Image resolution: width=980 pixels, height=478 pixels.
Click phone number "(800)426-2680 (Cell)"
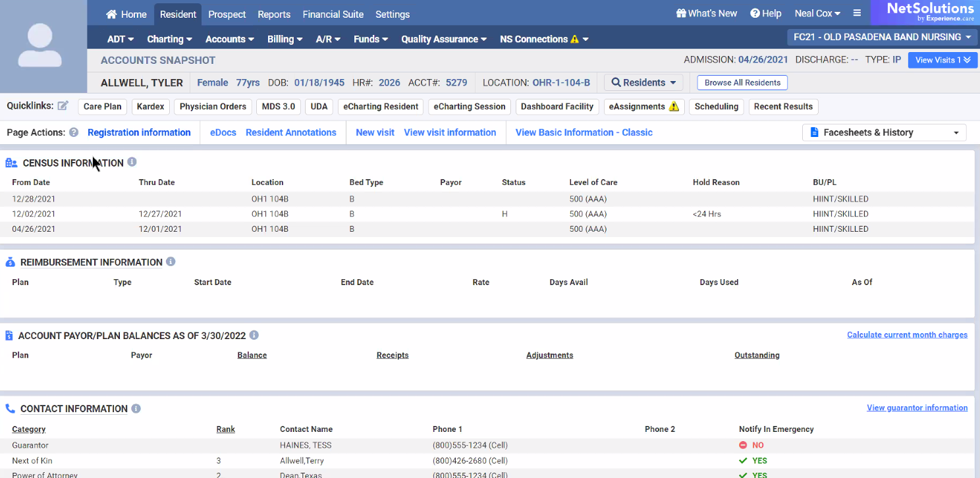tap(471, 461)
